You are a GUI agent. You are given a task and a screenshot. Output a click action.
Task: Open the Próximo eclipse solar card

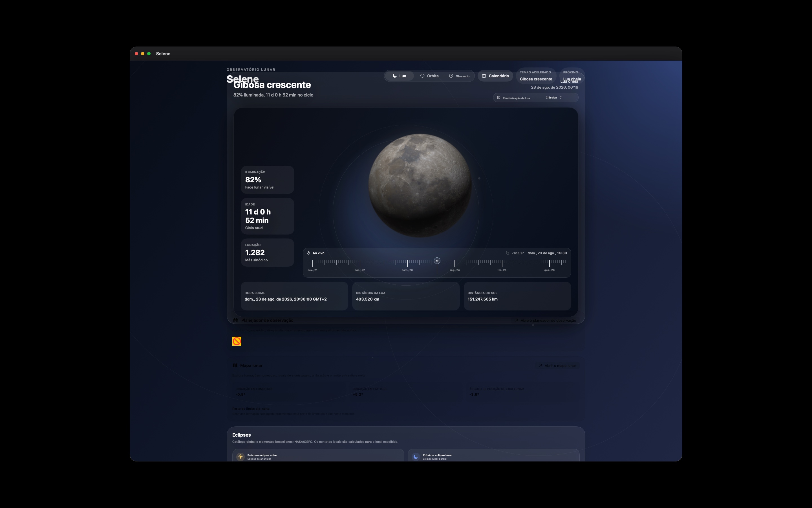coord(318,455)
